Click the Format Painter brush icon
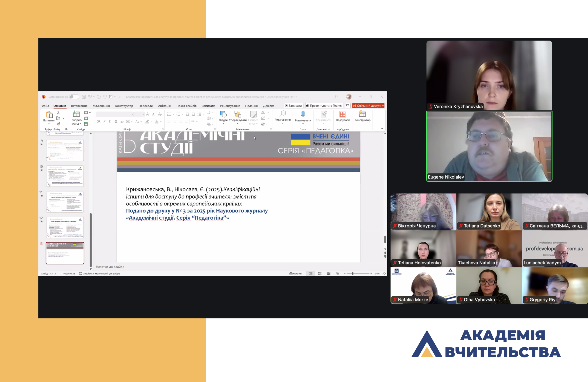Screen dimensions: 588x382 click(58, 124)
